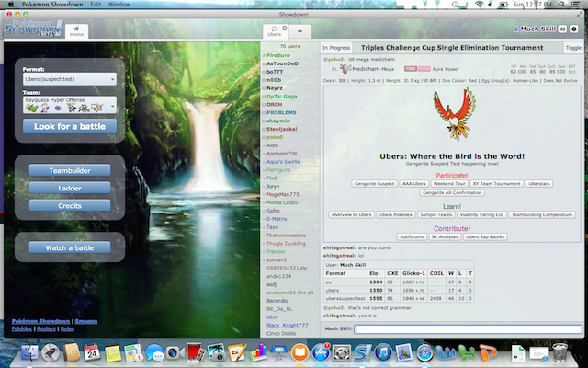Image resolution: width=588 pixels, height=368 pixels.
Task: Open App Store icon in dock
Action: (321, 352)
